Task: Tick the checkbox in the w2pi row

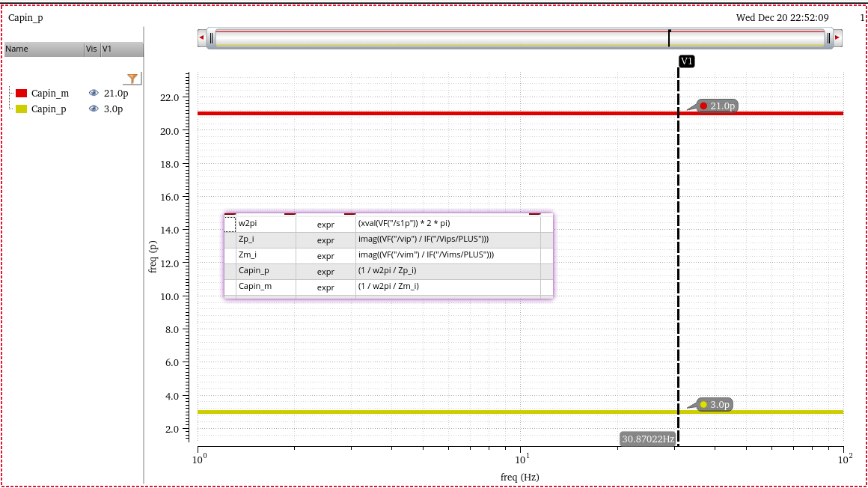Action: pyautogui.click(x=230, y=224)
